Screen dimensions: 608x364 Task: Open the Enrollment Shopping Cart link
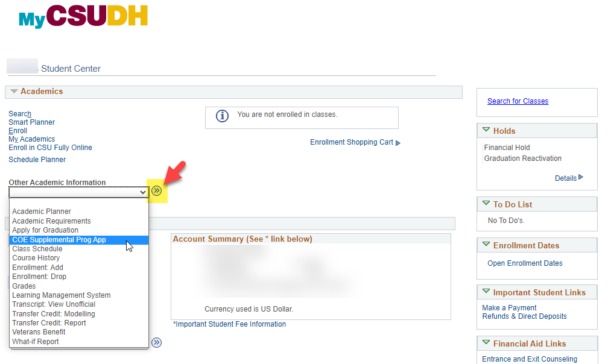point(352,142)
